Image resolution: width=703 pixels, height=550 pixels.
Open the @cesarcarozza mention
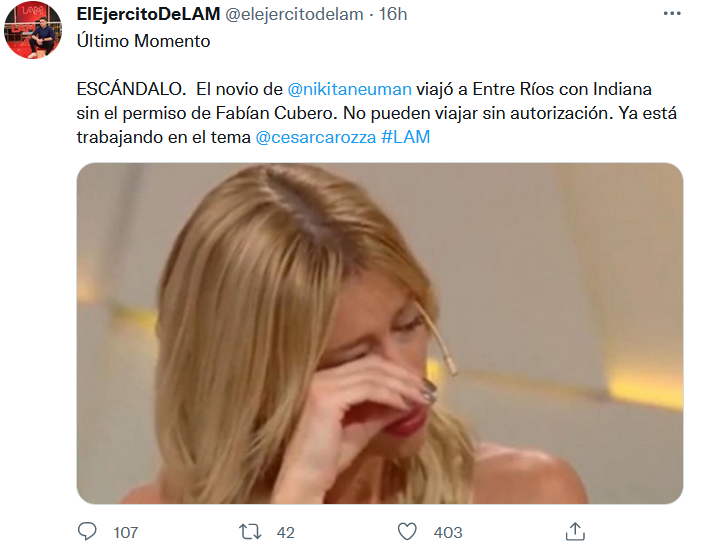pos(316,137)
